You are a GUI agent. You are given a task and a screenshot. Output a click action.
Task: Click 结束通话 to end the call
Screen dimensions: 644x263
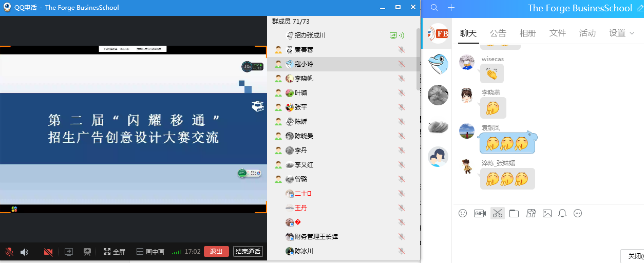pyautogui.click(x=248, y=252)
